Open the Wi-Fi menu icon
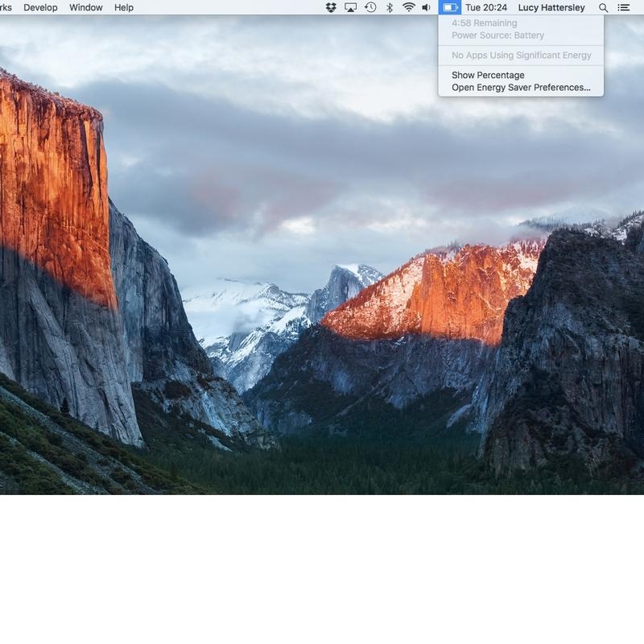Screen dimensions: 644x644 tap(409, 7)
